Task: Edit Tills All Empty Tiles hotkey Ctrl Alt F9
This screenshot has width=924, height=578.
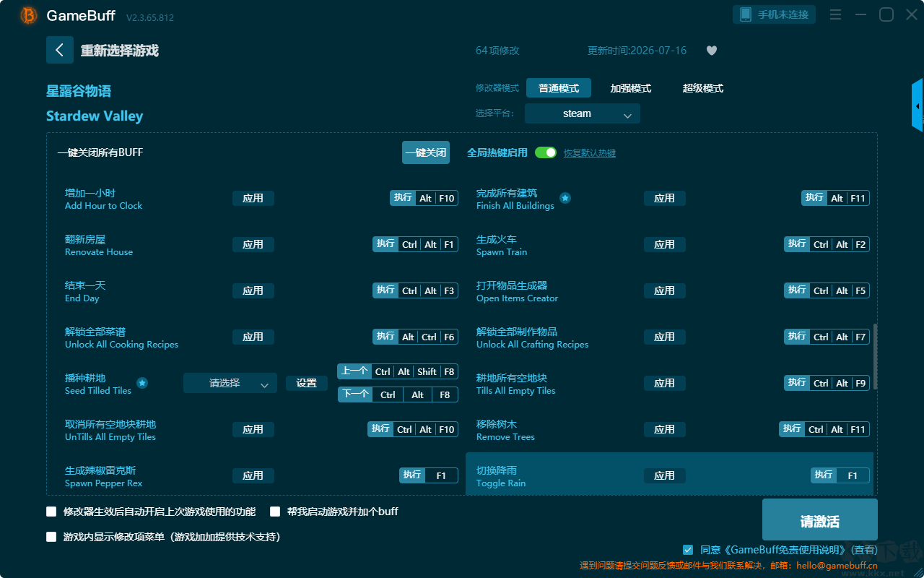Action: (827, 383)
